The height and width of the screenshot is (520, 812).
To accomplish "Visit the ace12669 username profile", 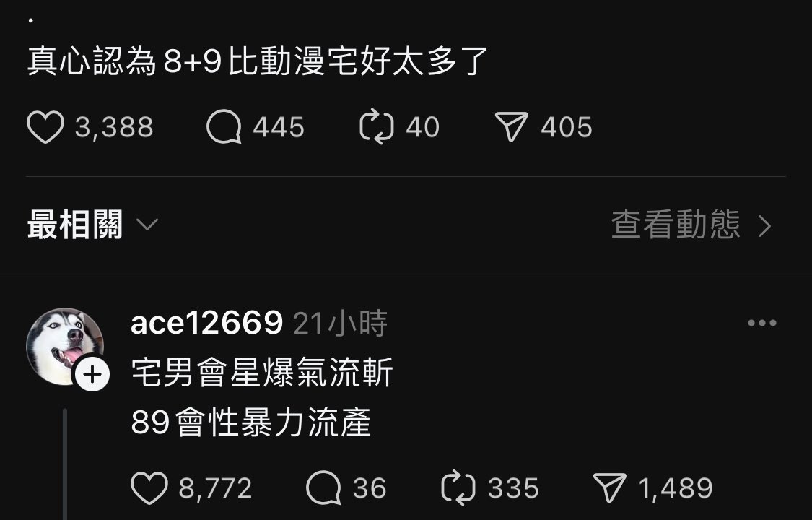I will tap(206, 323).
